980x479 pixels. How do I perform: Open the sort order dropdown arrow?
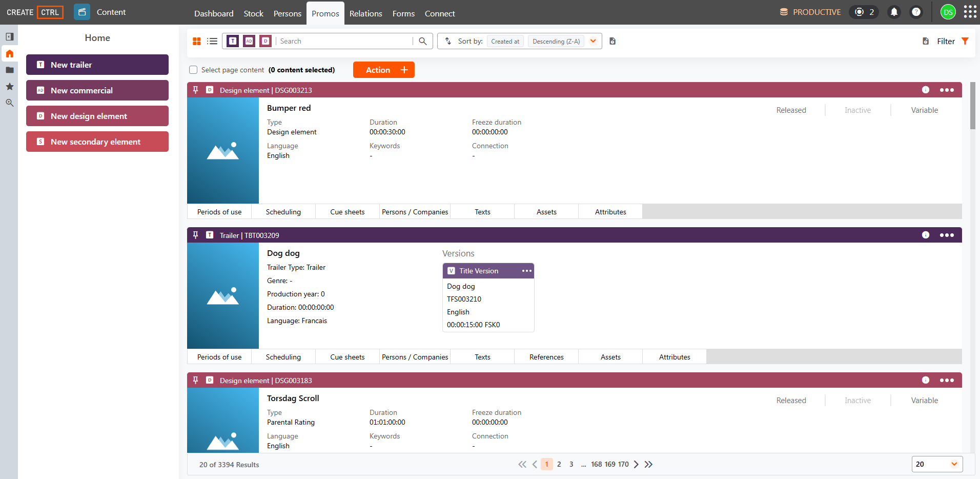coord(593,41)
